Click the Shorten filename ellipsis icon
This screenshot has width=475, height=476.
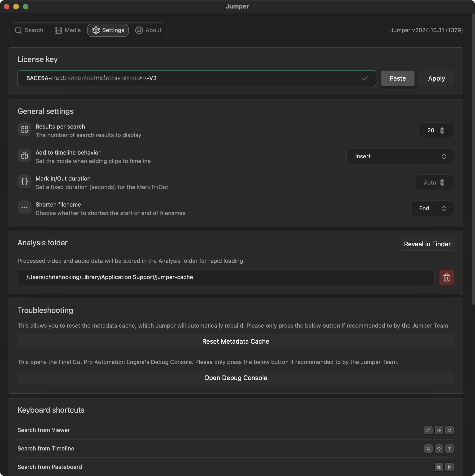click(x=24, y=208)
